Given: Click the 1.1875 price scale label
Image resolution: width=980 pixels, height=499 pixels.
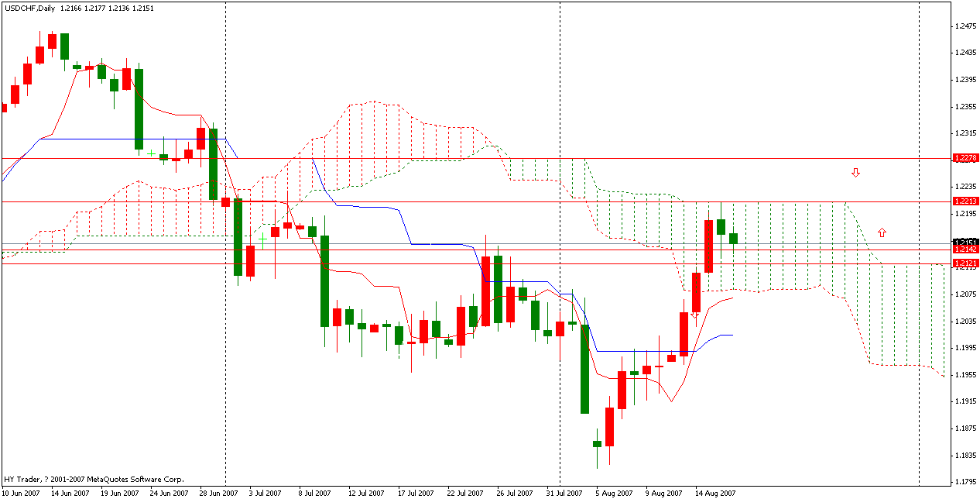Looking at the screenshot, I should [966, 428].
